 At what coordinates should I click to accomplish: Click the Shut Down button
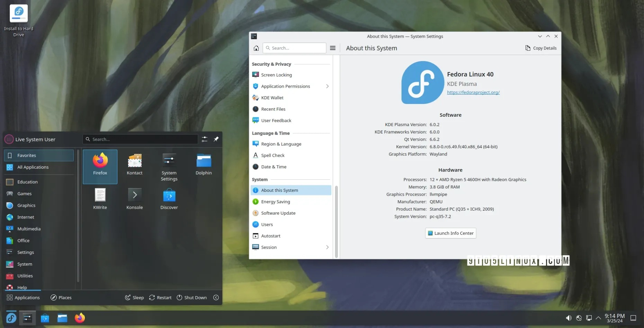point(192,298)
